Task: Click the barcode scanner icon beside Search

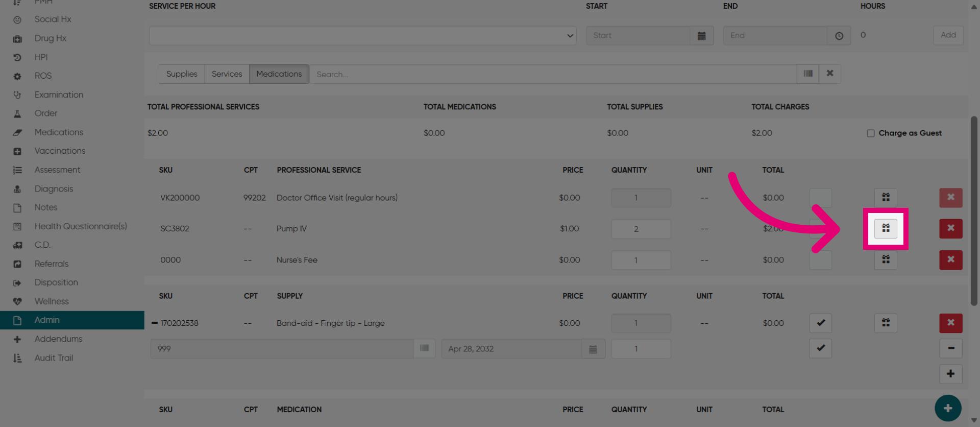Action: 808,74
